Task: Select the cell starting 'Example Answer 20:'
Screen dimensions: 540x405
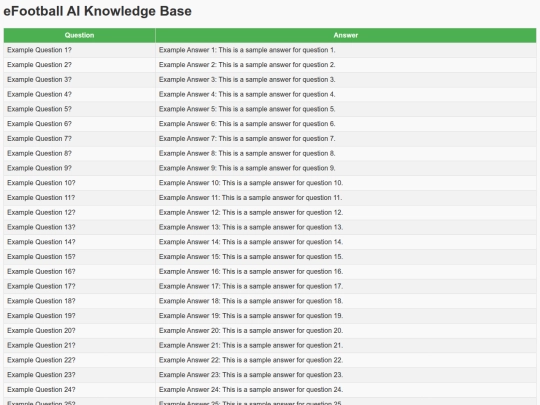Action: (346, 331)
